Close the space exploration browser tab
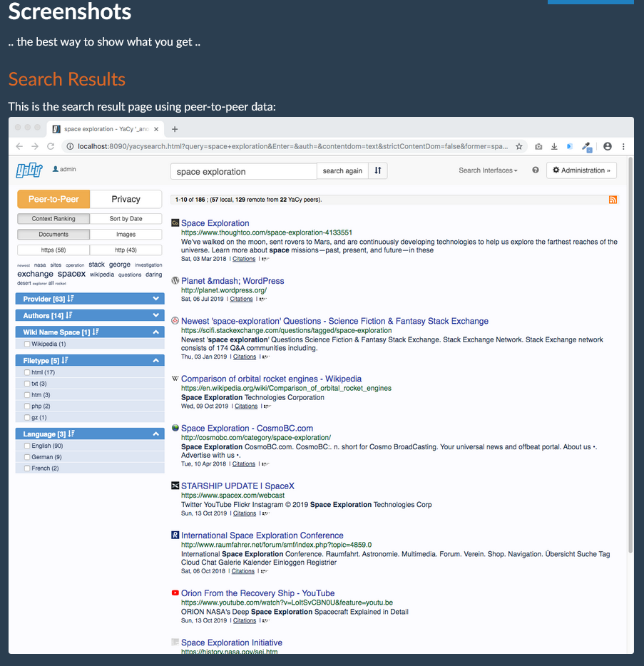Screen dimensions: 644x666 [156, 129]
